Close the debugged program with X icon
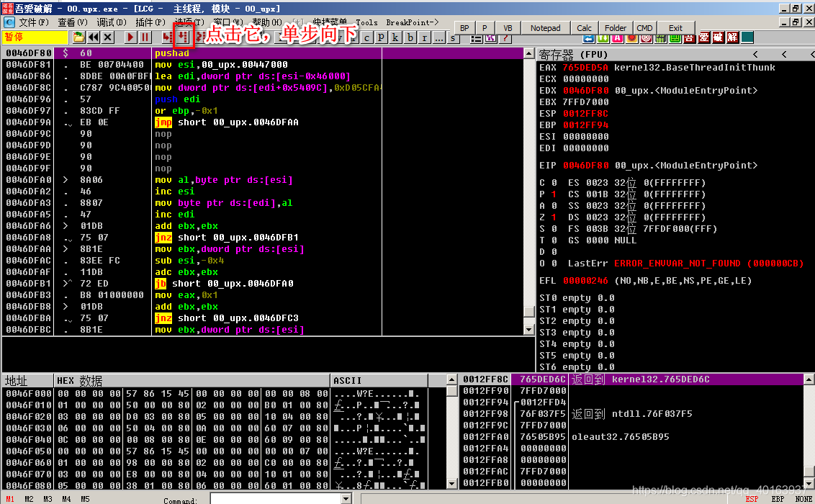815x504 pixels. coord(108,37)
